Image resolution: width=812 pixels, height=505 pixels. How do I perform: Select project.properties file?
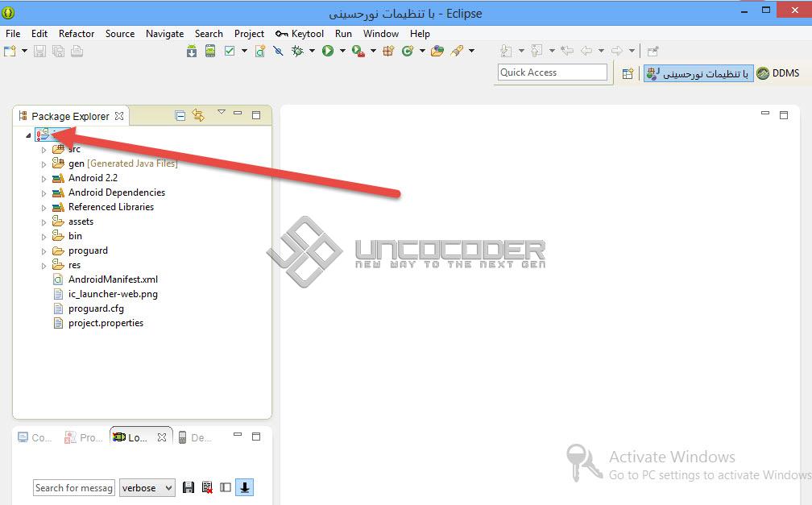pyautogui.click(x=106, y=323)
